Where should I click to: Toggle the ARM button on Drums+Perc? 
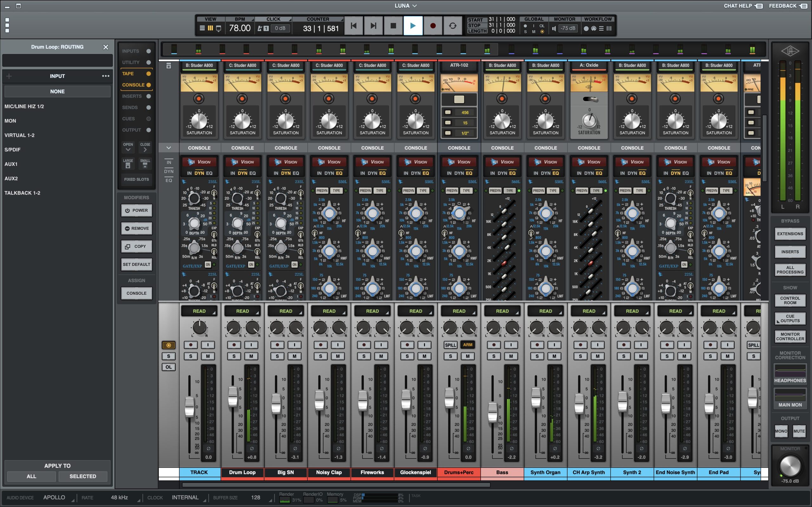click(468, 345)
